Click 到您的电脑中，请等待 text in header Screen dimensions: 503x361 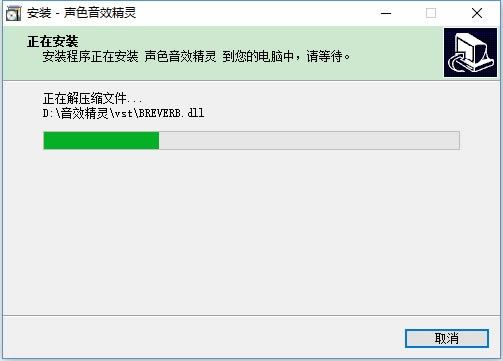pos(286,56)
